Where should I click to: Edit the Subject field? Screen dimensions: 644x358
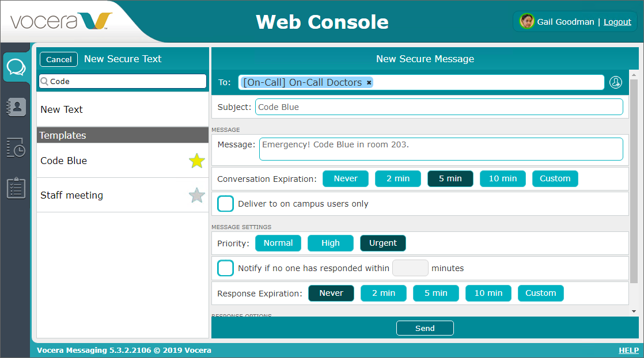tap(439, 107)
